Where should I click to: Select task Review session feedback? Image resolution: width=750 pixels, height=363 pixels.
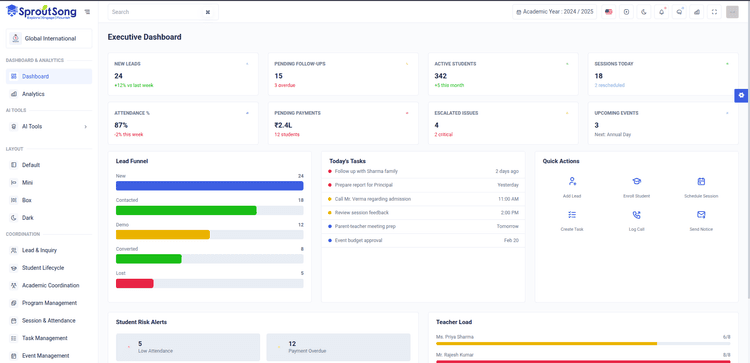click(423, 212)
